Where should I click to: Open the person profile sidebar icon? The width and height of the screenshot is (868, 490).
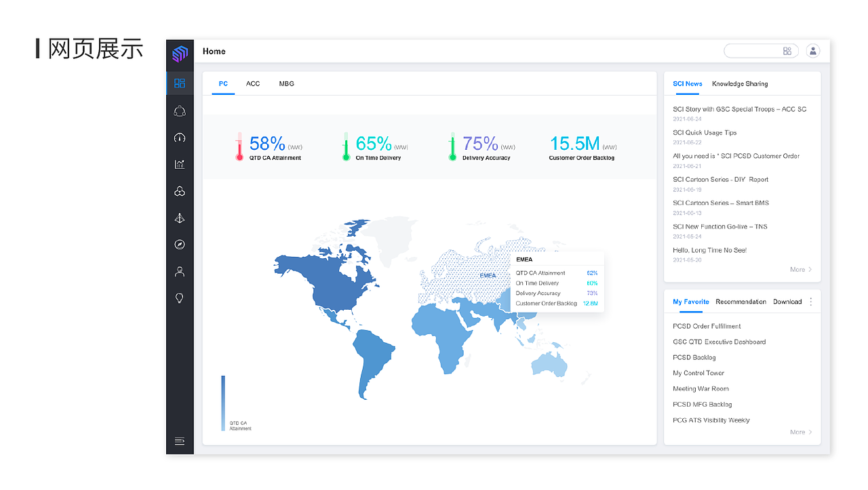pyautogui.click(x=180, y=272)
